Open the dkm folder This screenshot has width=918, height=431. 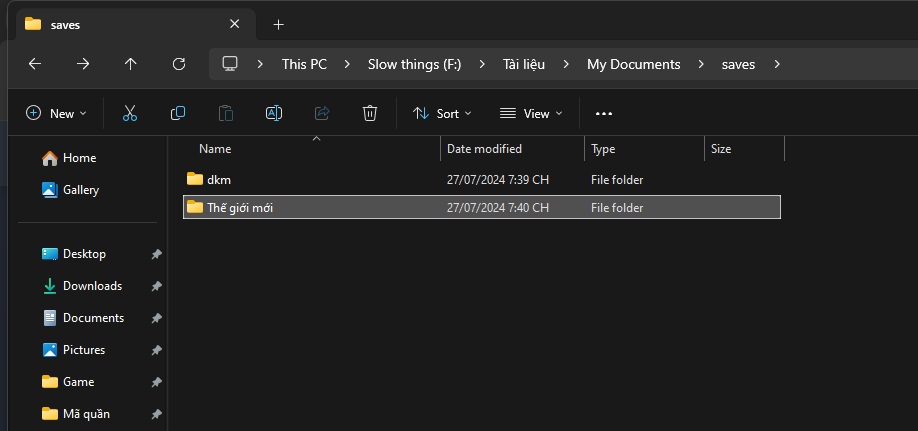219,180
